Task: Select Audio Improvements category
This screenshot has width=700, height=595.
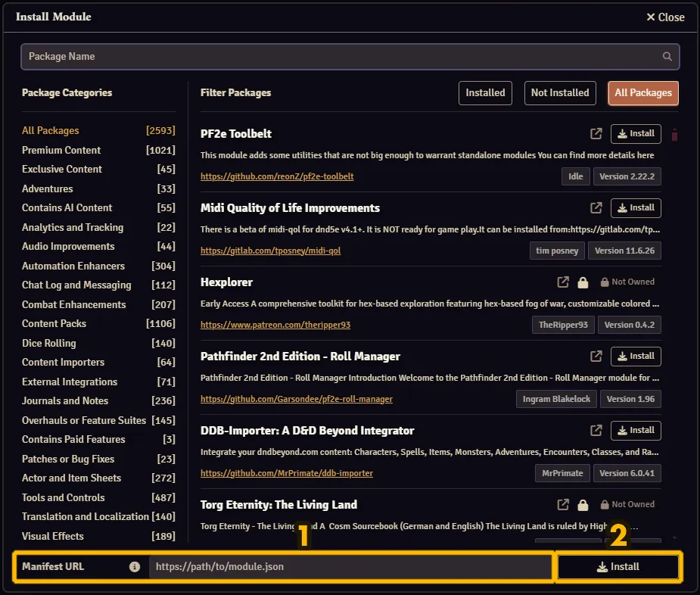Action: (x=98, y=247)
